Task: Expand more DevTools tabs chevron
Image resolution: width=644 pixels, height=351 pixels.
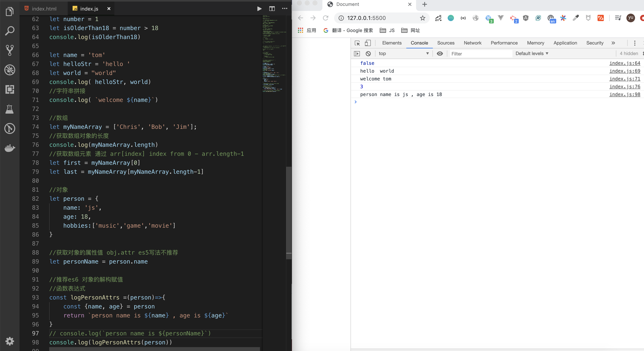Action: [613, 43]
